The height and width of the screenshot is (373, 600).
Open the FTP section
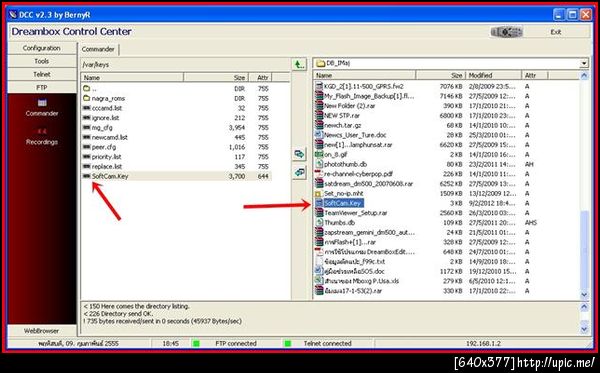coord(42,87)
